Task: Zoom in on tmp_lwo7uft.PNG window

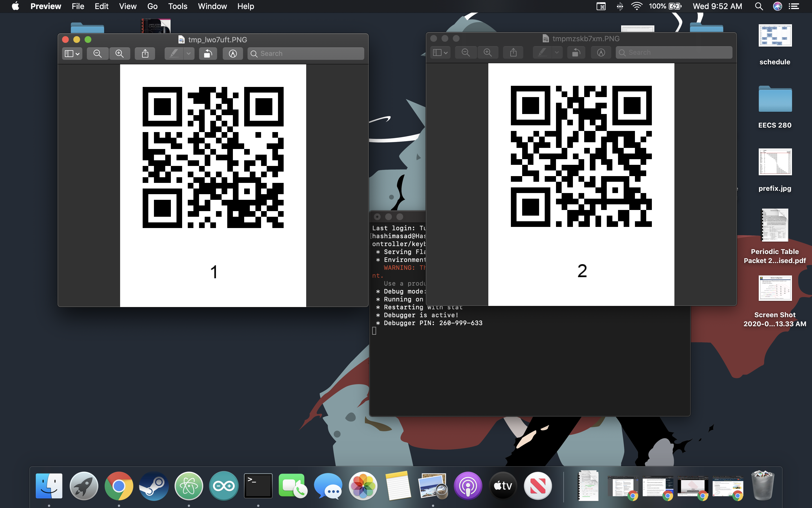Action: [120, 53]
